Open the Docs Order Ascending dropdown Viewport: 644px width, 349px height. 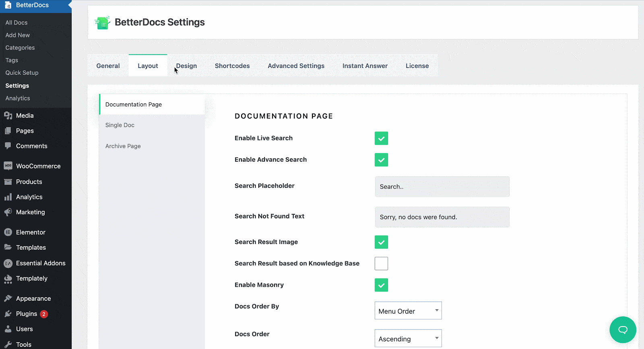tap(408, 339)
